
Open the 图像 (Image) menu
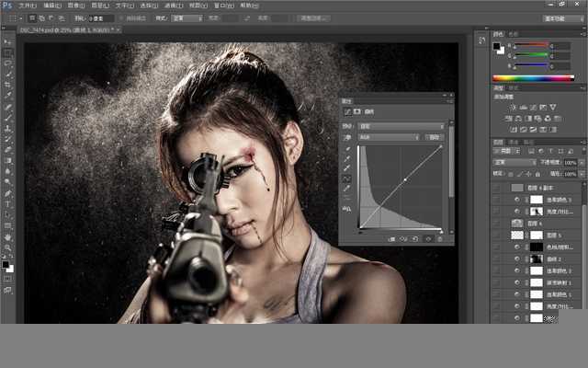pyautogui.click(x=75, y=6)
